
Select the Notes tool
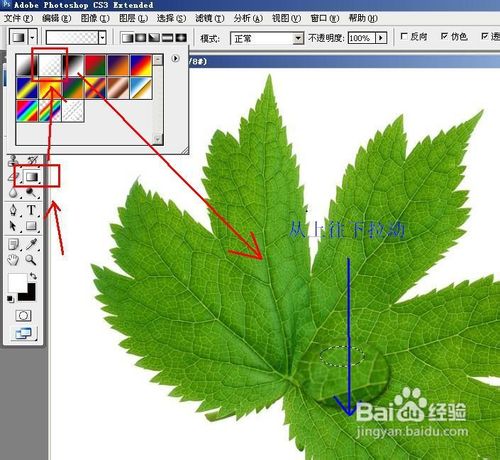(13, 245)
